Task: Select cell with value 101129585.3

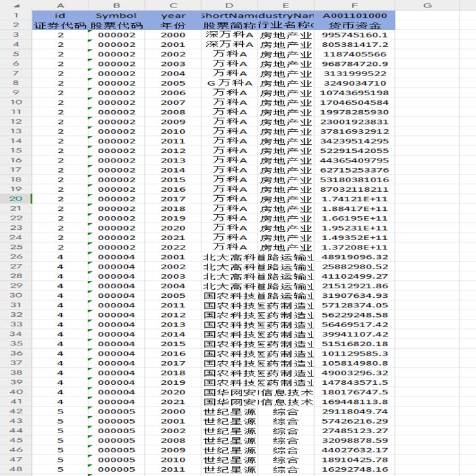Action: tap(354, 354)
